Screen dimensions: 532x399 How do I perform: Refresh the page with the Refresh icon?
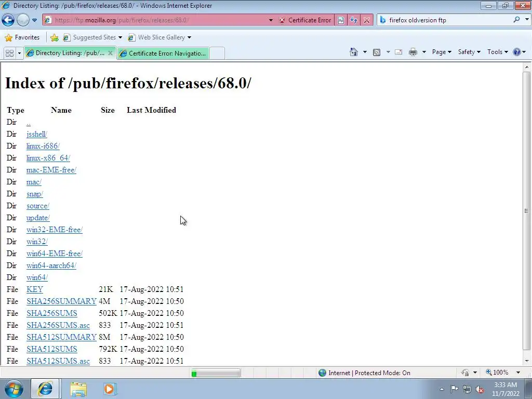coord(353,20)
